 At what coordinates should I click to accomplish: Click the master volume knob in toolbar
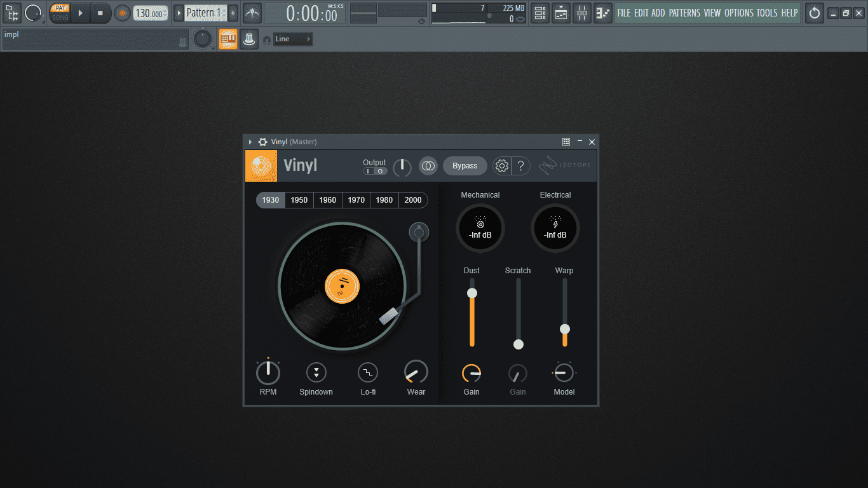point(33,12)
